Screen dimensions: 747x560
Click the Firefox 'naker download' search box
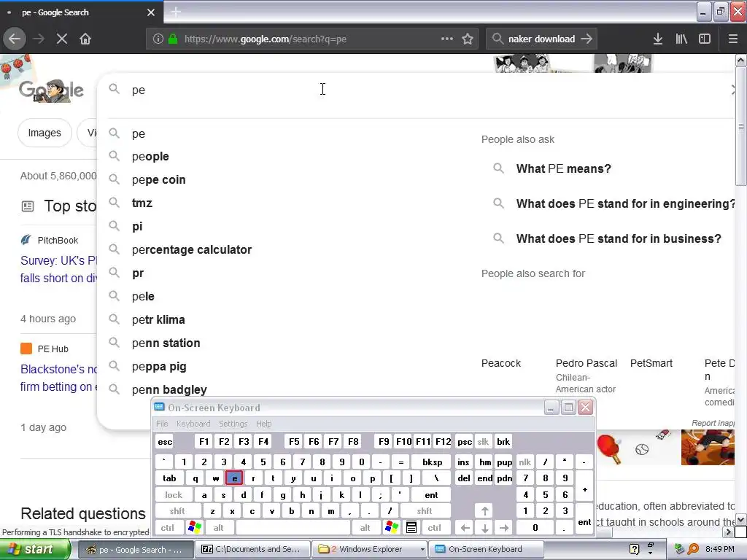[x=542, y=39]
